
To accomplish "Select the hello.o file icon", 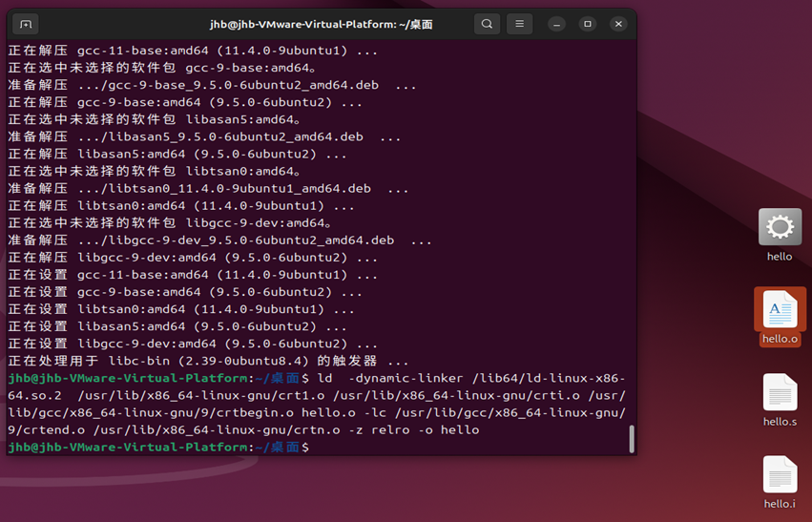I will [x=780, y=317].
